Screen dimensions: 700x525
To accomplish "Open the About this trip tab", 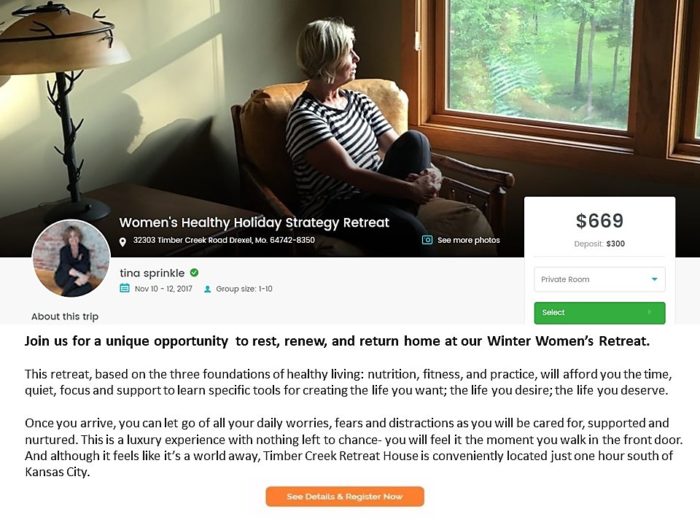I will click(65, 317).
